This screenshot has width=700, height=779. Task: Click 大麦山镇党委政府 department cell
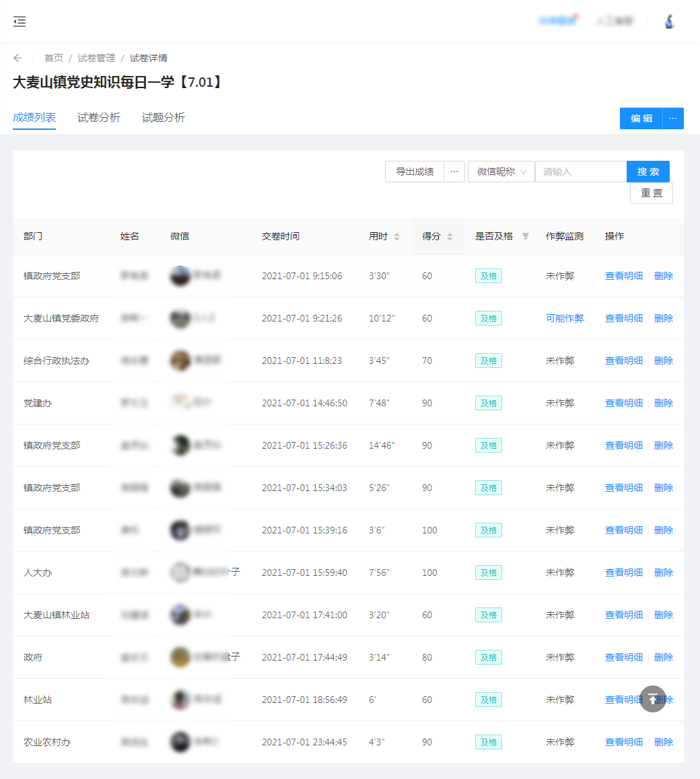pos(61,318)
